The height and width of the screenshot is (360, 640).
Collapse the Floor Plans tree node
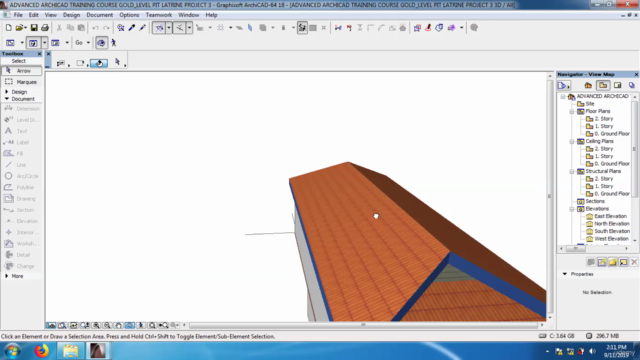(572, 111)
